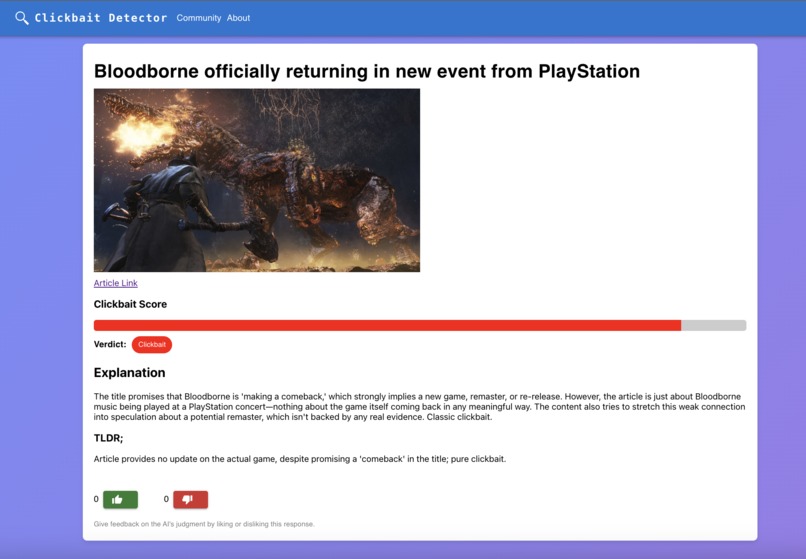Click the 'Give feedback on the AI's judgment' note
806x559 pixels.
[x=204, y=524]
